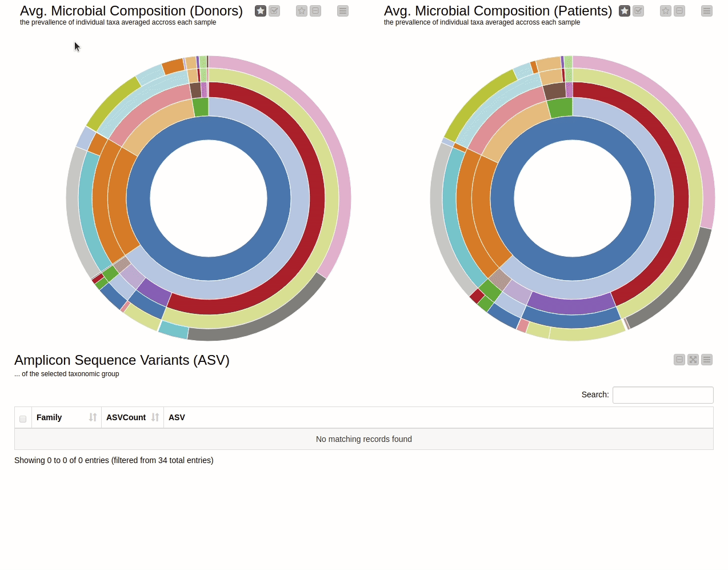Click the filled star icon on Donors chart
Image resolution: width=728 pixels, height=570 pixels.
point(261,11)
